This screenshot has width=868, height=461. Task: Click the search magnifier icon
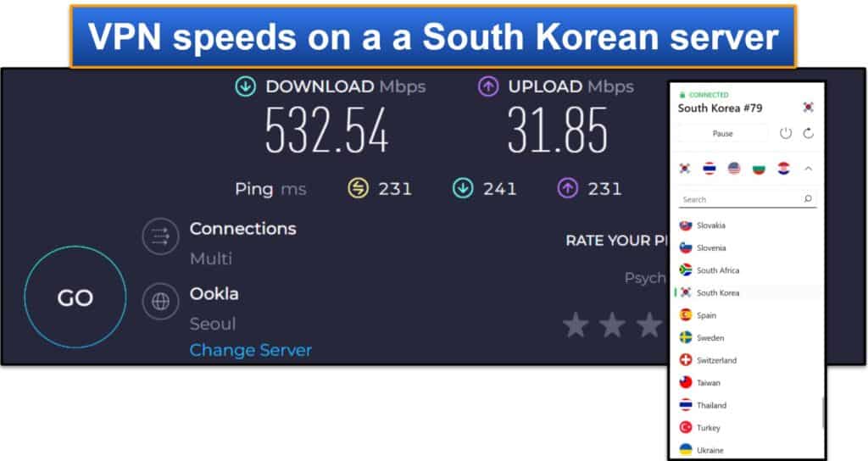[x=808, y=198]
